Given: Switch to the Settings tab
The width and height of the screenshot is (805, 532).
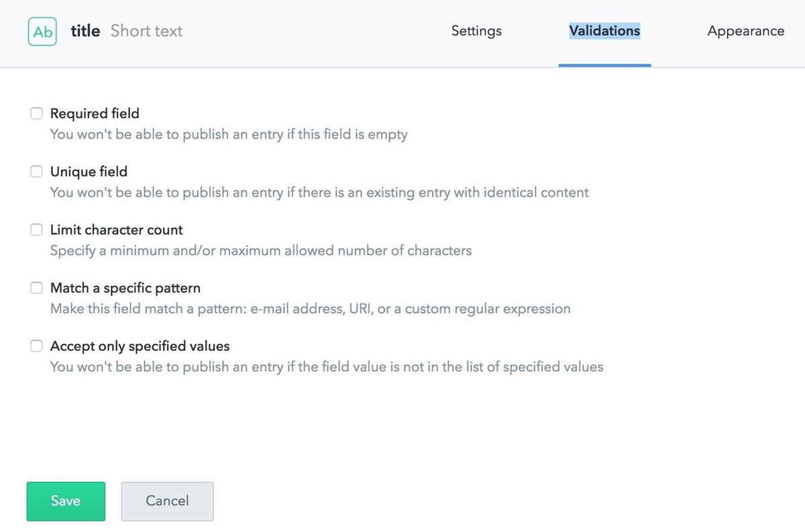Looking at the screenshot, I should (476, 31).
